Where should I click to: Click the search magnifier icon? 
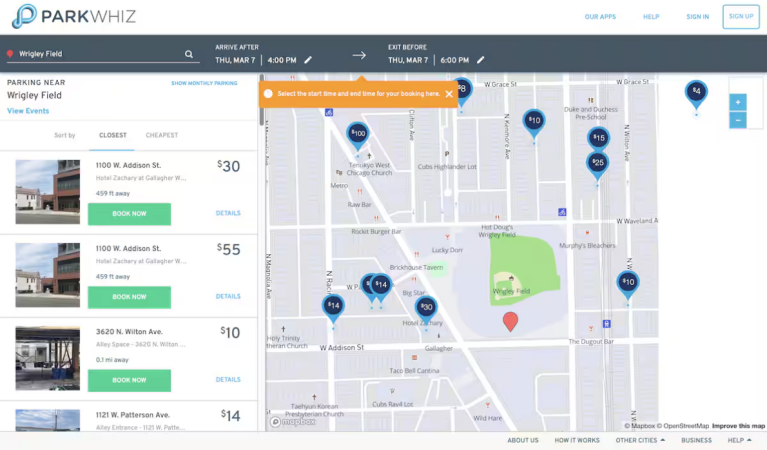coord(189,54)
